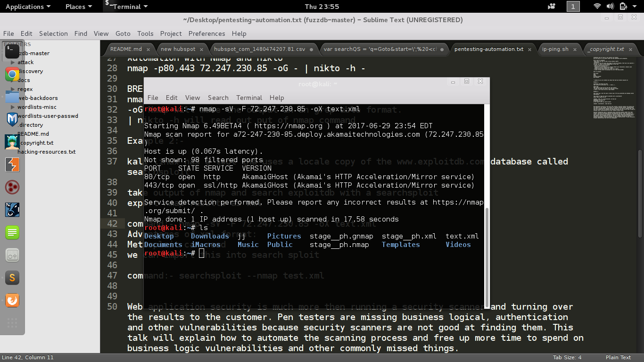Launch Sublime Text from the dock
Image resolution: width=644 pixels, height=362 pixels.
tap(12, 278)
